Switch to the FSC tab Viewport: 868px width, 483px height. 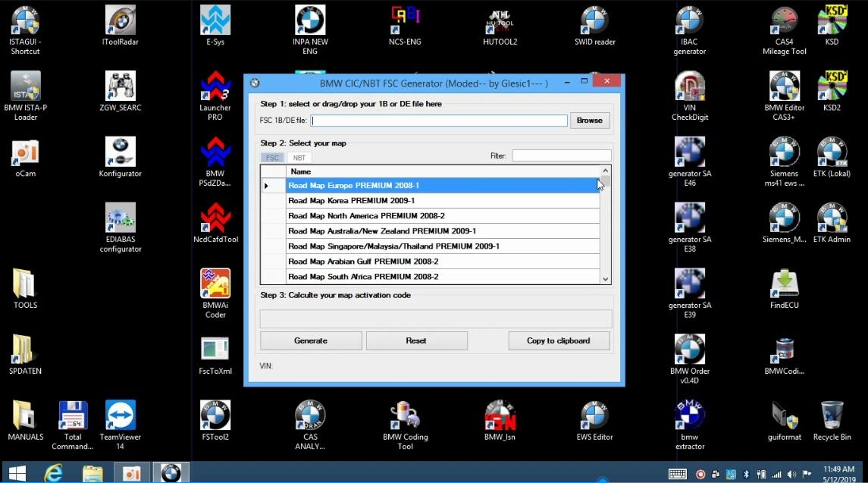click(x=272, y=158)
